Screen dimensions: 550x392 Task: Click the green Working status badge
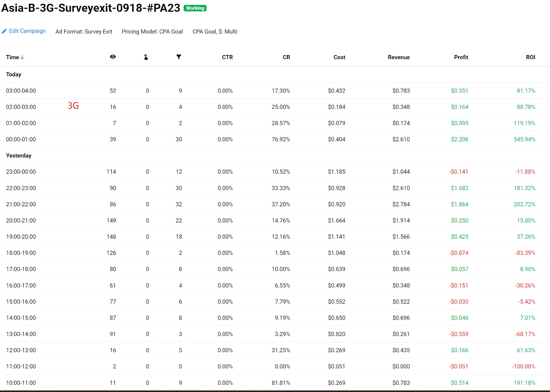coord(195,8)
